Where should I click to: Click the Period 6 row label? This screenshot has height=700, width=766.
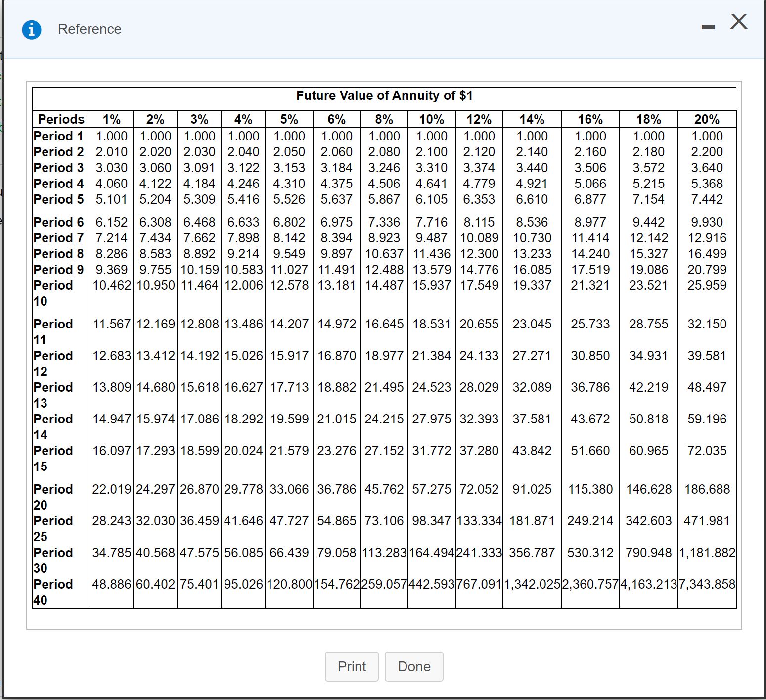pos(59,222)
